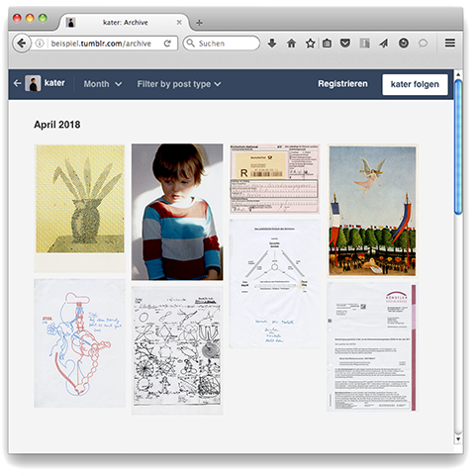Click the paper plane send icon
The height and width of the screenshot is (476, 475).
click(x=383, y=44)
